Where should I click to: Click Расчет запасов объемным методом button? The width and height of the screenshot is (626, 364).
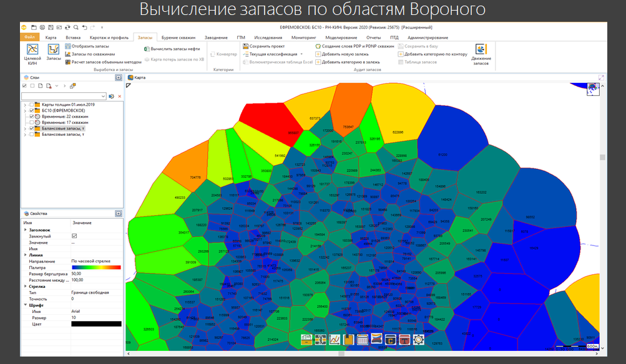tap(103, 62)
